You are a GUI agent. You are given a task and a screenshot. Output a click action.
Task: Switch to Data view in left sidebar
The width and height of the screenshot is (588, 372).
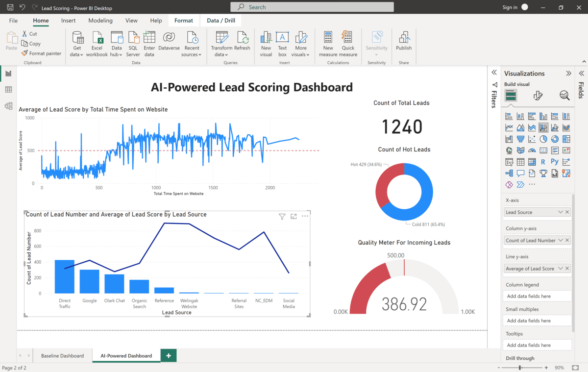[8, 90]
